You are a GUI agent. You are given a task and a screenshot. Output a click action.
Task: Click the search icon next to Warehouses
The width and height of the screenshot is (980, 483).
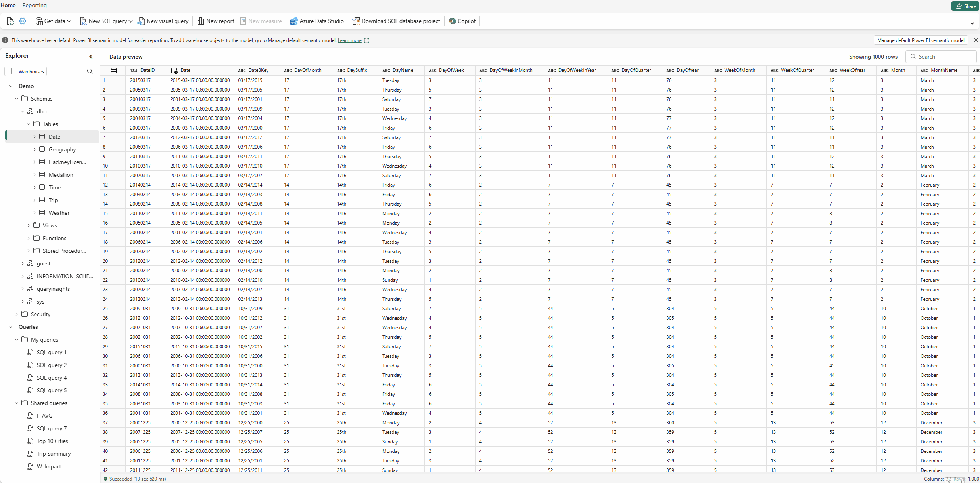pyautogui.click(x=90, y=71)
